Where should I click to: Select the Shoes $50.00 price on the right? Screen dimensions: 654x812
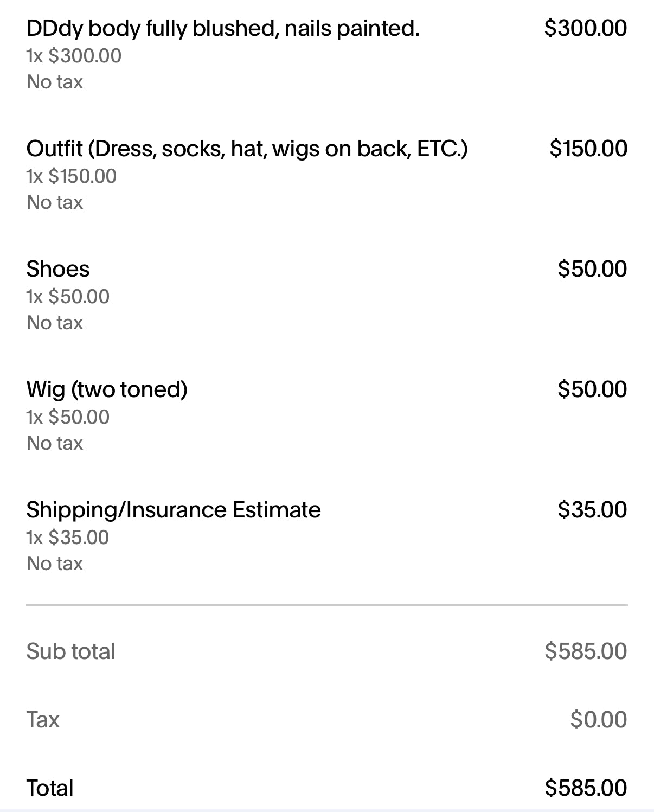pos(592,269)
